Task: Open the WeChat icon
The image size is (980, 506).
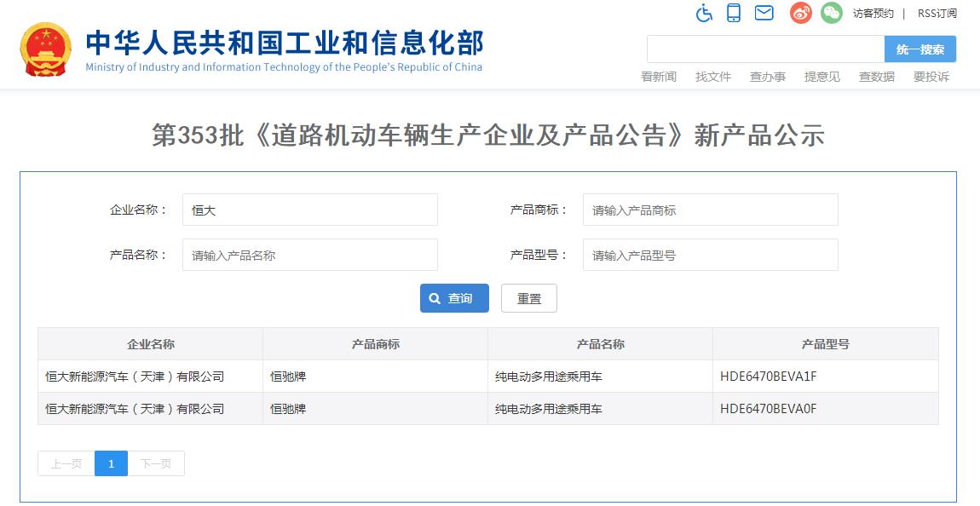Action: [831, 13]
